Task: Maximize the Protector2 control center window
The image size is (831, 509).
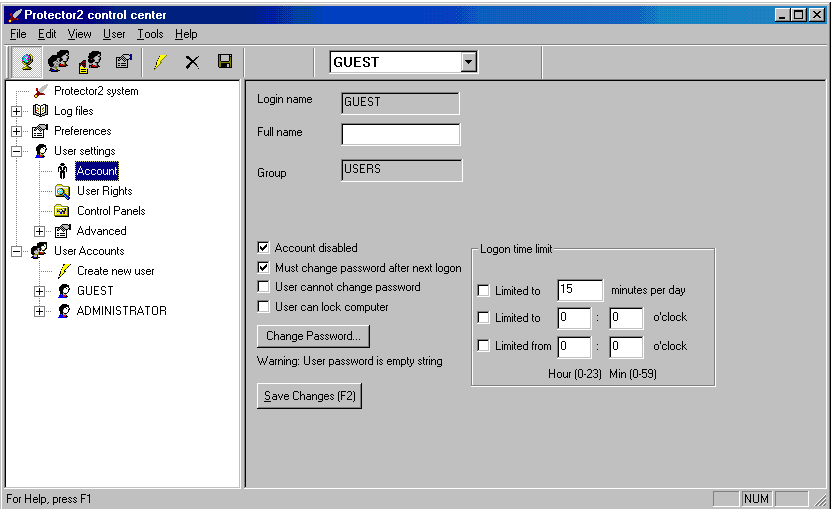Action: (x=799, y=15)
